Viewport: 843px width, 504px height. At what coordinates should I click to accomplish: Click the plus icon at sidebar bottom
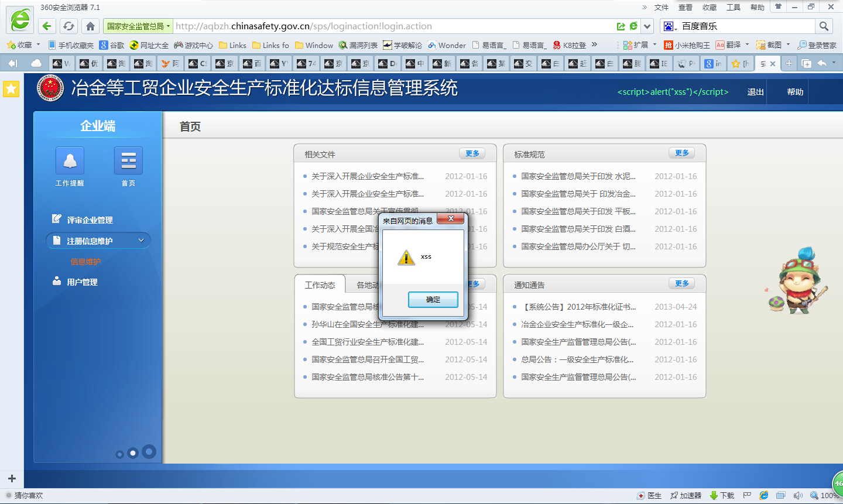coord(12,478)
